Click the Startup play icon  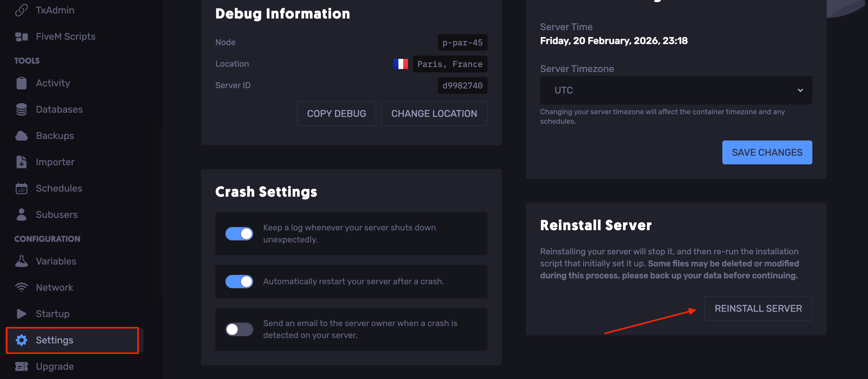point(21,314)
